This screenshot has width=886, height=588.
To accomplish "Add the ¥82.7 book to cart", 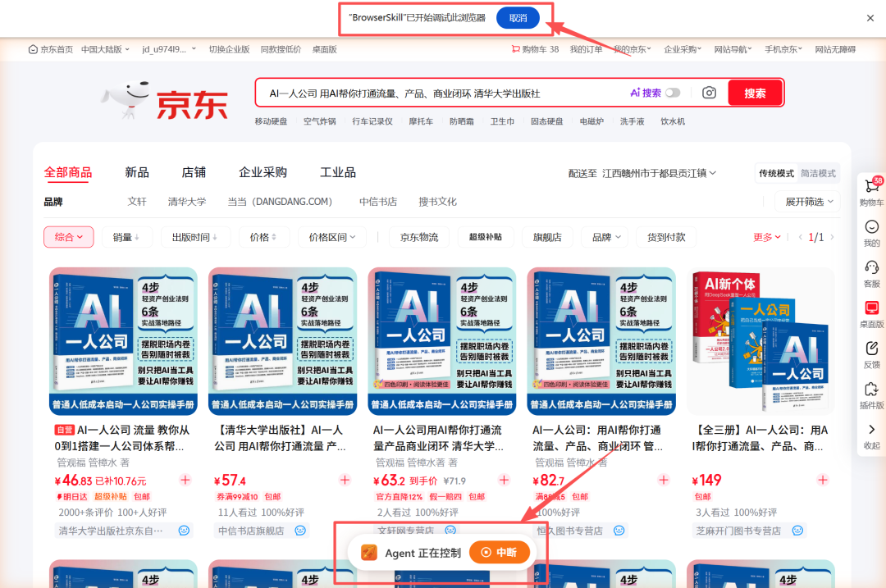I will click(664, 480).
